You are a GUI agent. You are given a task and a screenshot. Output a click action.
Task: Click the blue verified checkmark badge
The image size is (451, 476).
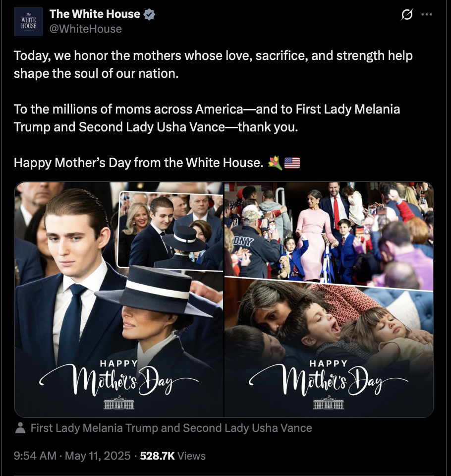coord(149,14)
